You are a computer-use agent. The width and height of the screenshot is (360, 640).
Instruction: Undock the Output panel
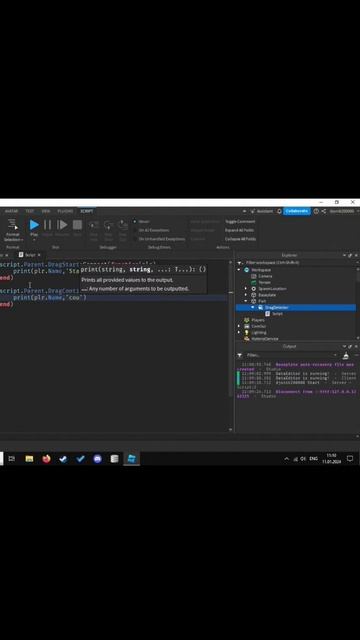point(350,347)
